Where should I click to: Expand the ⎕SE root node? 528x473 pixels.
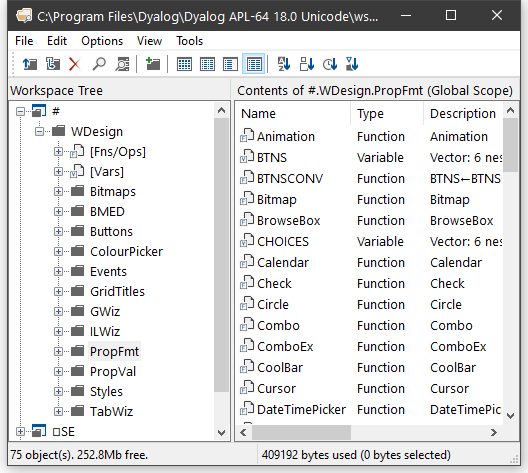tap(20, 431)
